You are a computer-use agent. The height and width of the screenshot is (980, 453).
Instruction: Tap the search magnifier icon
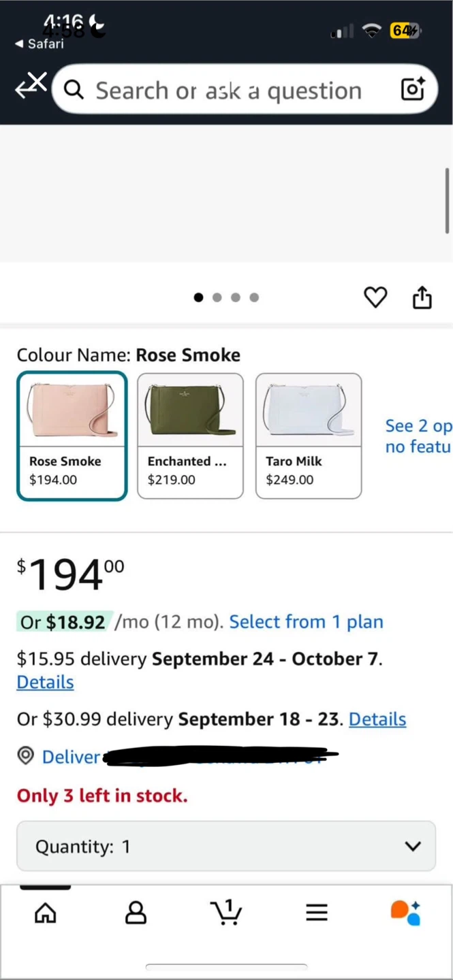pyautogui.click(x=74, y=90)
